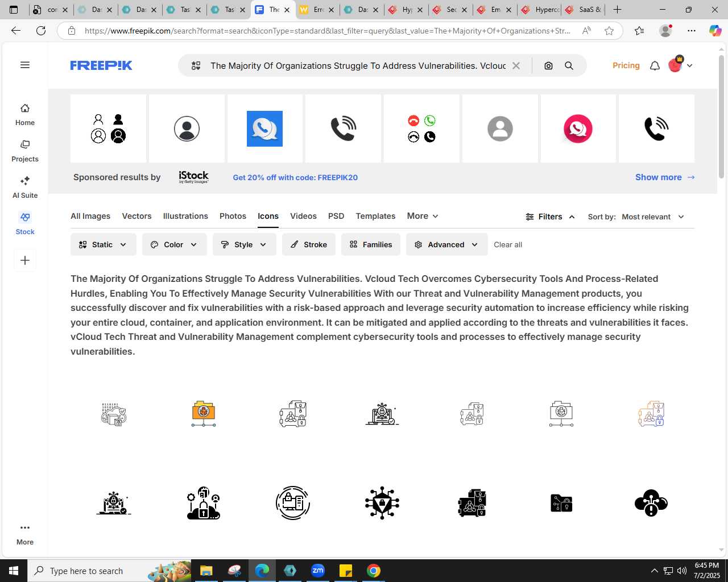Click the iStock sponsor logo
This screenshot has height=582, width=728.
click(193, 177)
